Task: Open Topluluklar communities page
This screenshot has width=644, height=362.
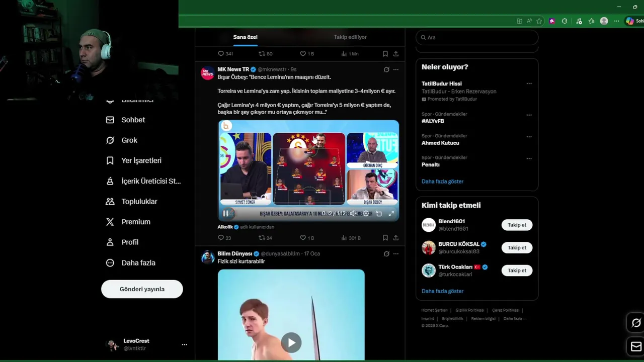Action: 132,201
